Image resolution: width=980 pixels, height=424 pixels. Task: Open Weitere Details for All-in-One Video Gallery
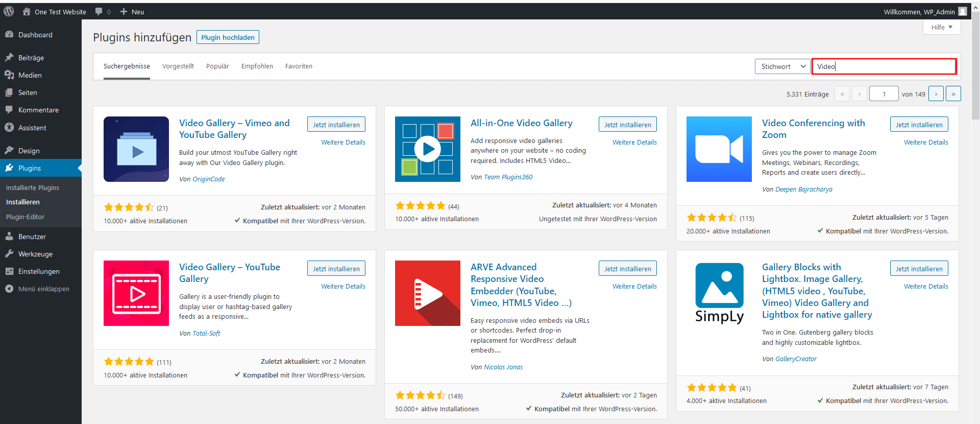[634, 143]
